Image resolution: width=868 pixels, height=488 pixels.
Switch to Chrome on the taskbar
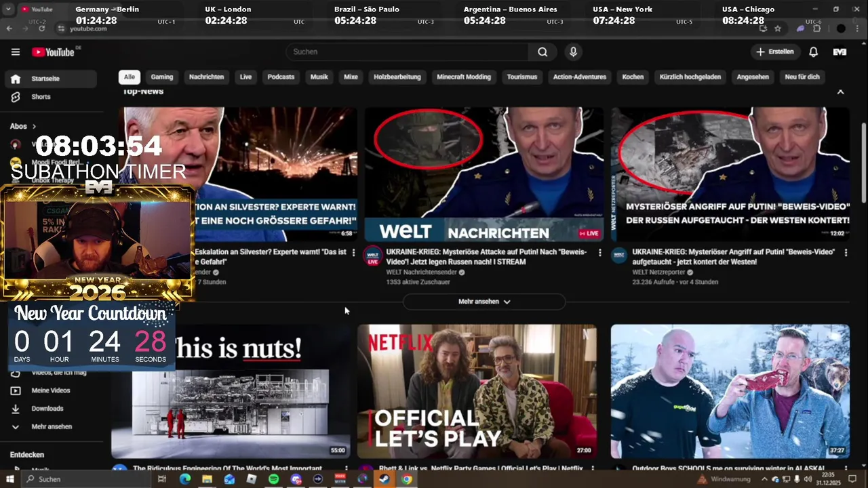406,479
